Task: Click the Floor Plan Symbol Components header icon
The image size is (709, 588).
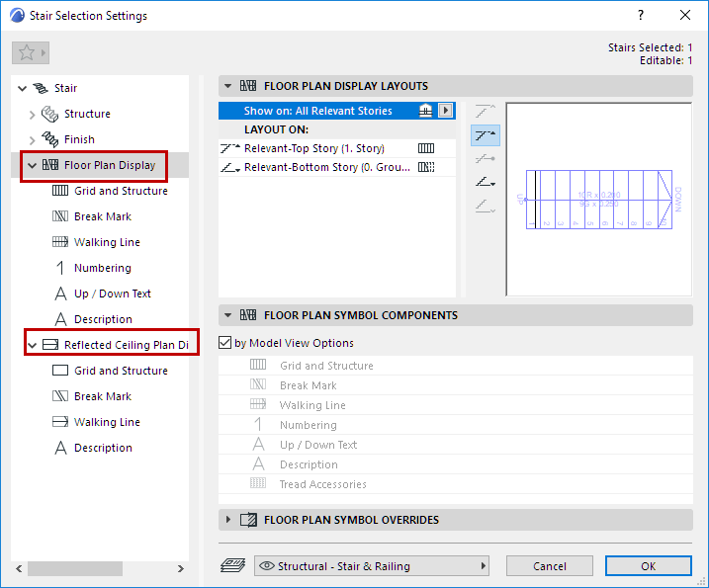Action: tap(248, 315)
